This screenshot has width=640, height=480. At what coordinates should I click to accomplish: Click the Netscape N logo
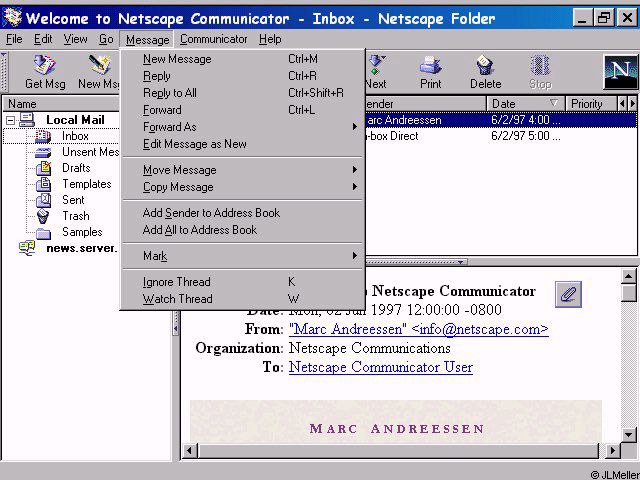(x=620, y=72)
